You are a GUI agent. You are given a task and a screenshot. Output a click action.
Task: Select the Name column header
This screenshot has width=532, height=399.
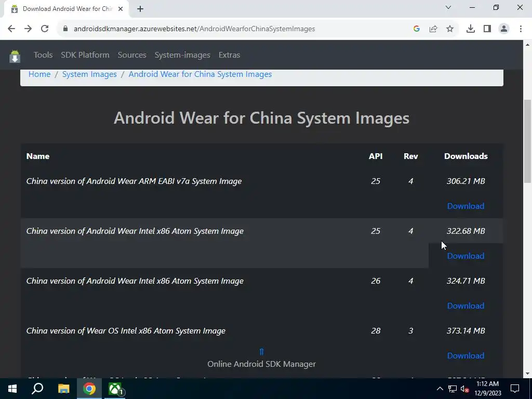pyautogui.click(x=38, y=156)
